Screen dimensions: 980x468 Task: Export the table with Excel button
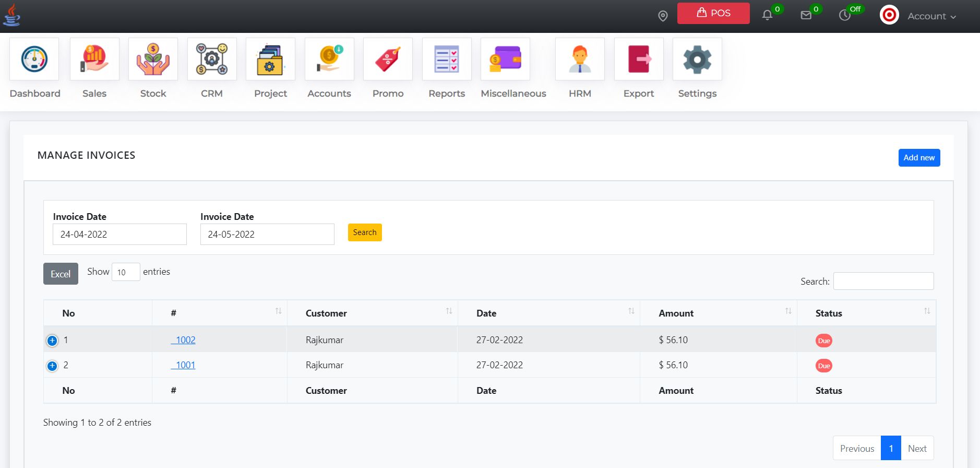point(61,274)
